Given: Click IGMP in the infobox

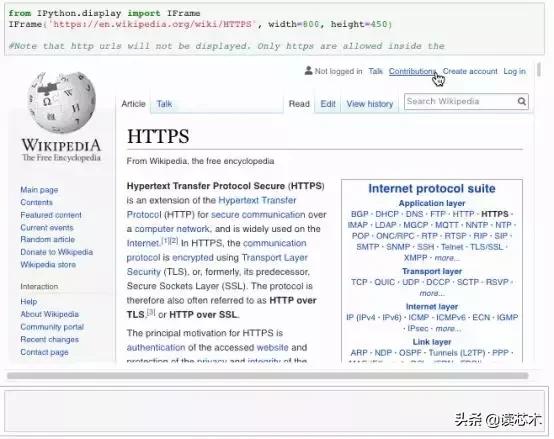Looking at the screenshot, I should click(507, 318).
